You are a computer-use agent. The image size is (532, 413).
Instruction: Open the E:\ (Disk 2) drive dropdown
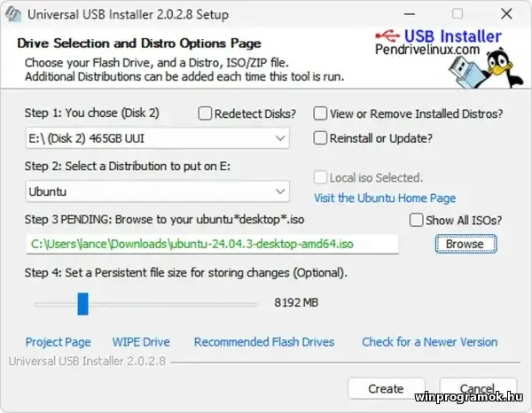pyautogui.click(x=158, y=138)
